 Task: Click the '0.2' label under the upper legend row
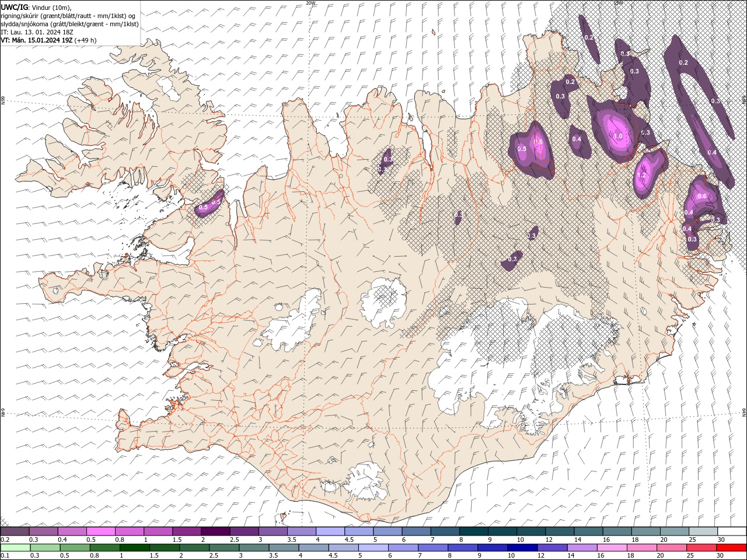click(5, 540)
